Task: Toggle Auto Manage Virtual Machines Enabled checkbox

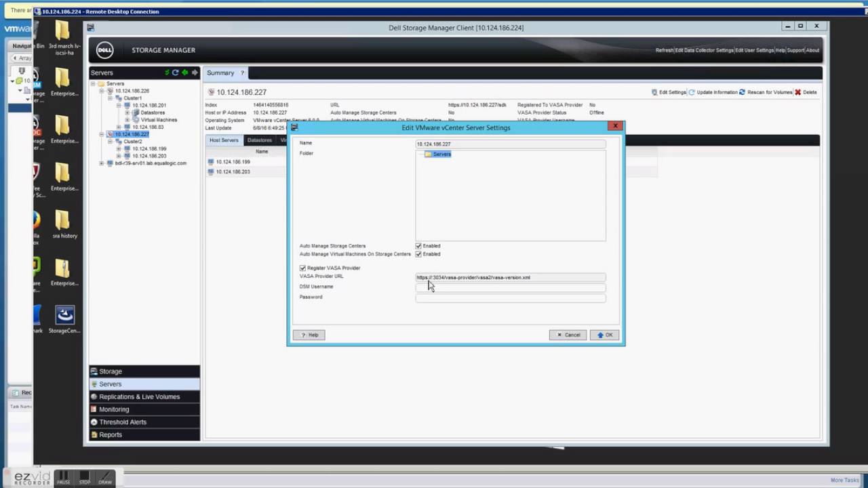Action: coord(418,254)
